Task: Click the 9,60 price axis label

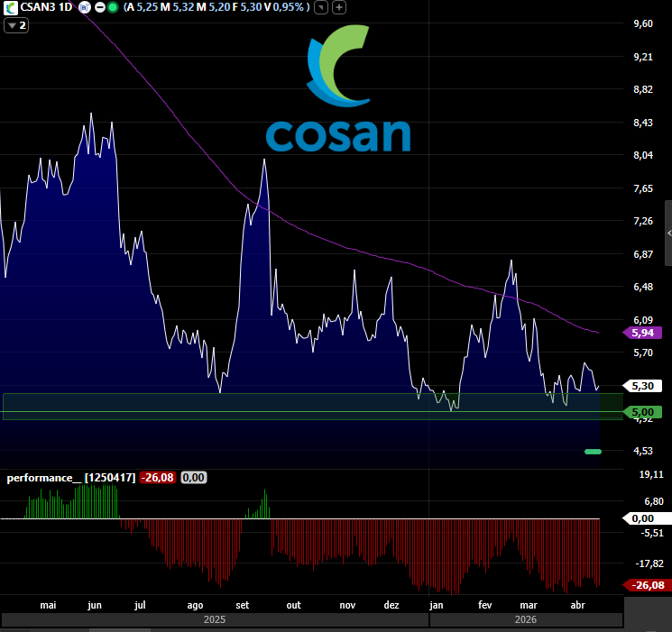Action: [x=643, y=23]
